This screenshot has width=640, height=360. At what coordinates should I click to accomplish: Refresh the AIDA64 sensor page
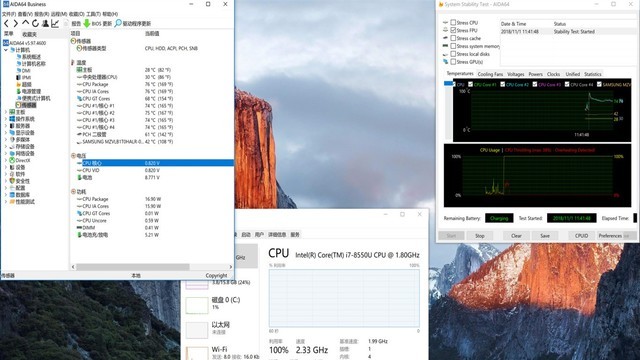(35, 24)
